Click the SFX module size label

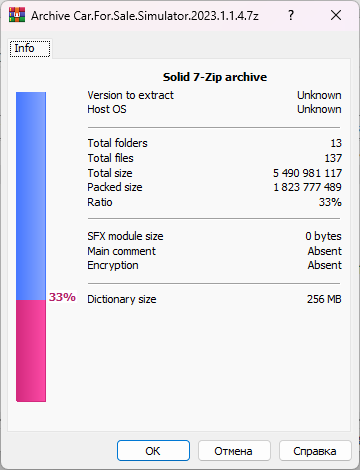[125, 236]
